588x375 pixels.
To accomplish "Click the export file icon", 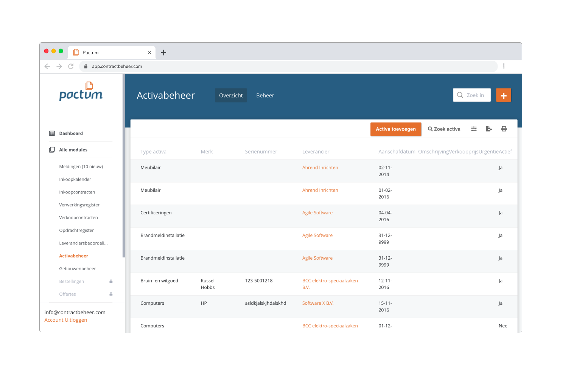I will 489,129.
